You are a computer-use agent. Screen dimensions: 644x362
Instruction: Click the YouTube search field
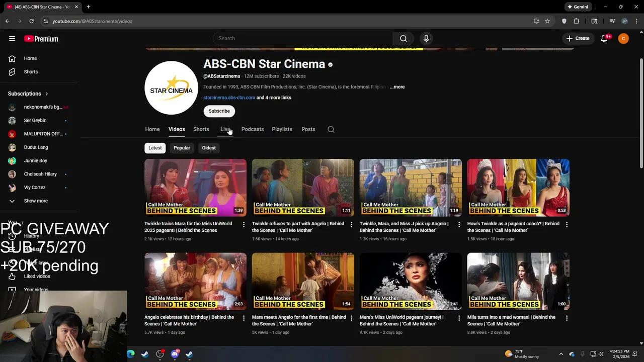pos(303,39)
